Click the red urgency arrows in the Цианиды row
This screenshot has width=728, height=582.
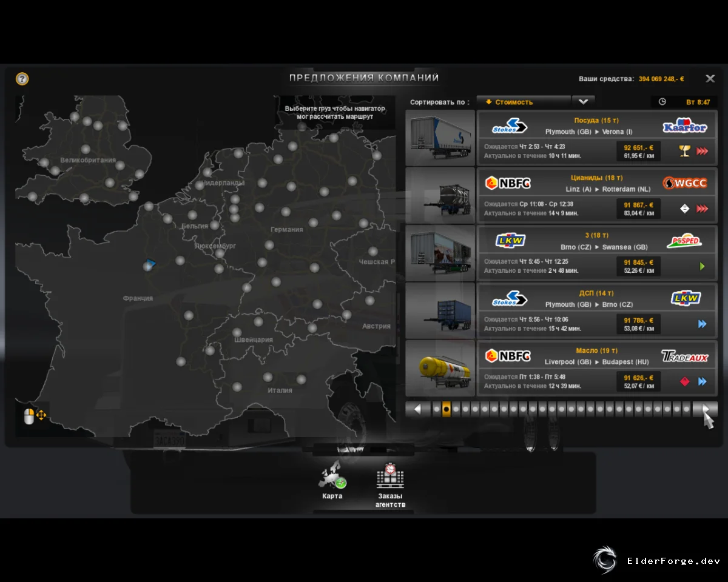click(x=703, y=209)
